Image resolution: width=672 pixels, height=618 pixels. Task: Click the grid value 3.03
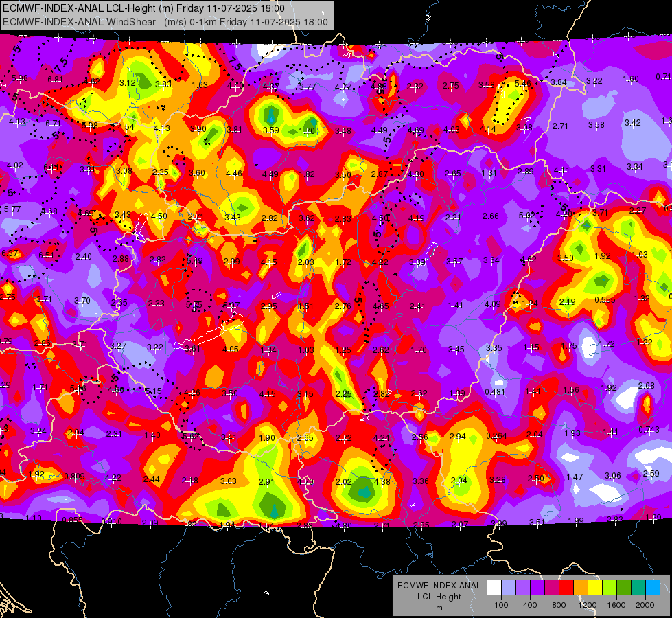[228, 481]
